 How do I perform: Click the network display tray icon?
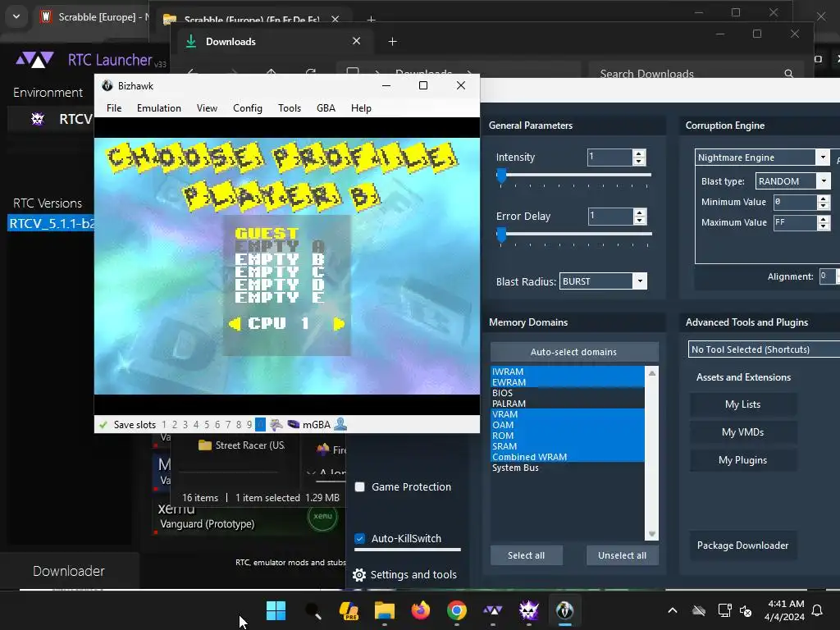[724, 610]
